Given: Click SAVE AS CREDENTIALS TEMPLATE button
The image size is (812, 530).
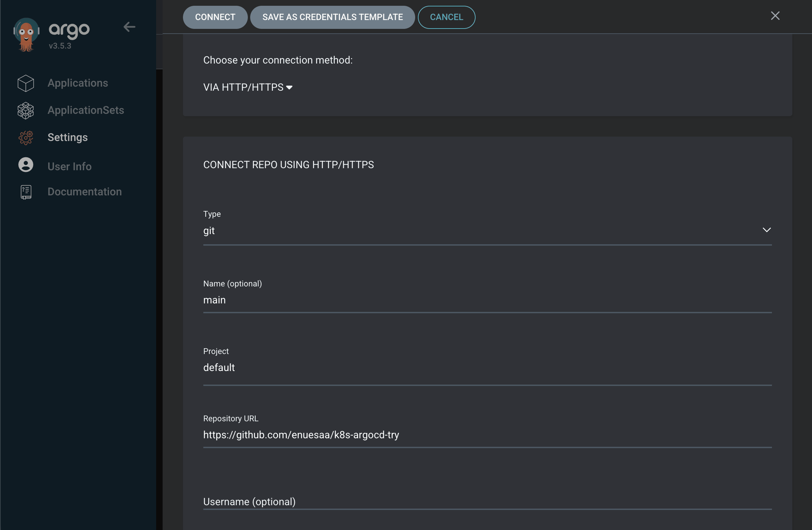Looking at the screenshot, I should pyautogui.click(x=332, y=17).
